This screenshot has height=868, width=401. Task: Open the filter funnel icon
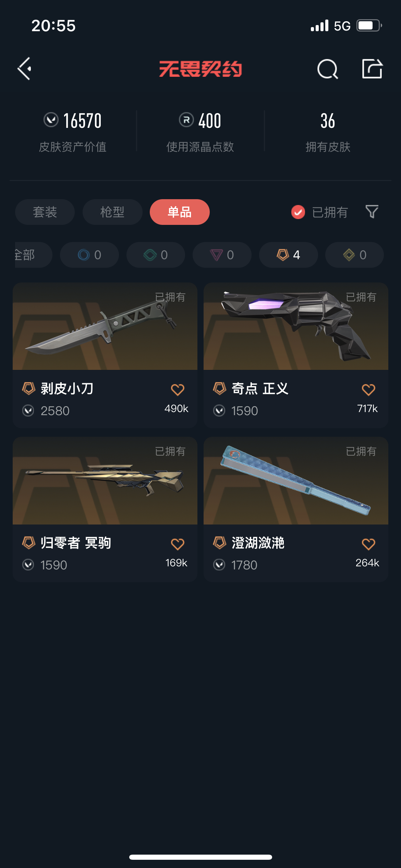click(x=372, y=212)
